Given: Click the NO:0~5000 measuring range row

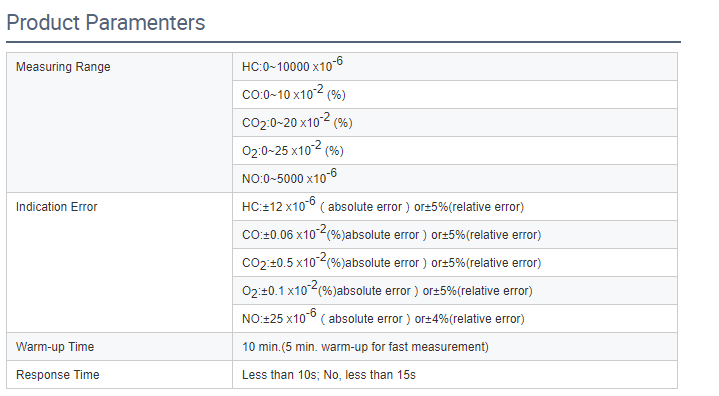Looking at the screenshot, I should (455, 178).
